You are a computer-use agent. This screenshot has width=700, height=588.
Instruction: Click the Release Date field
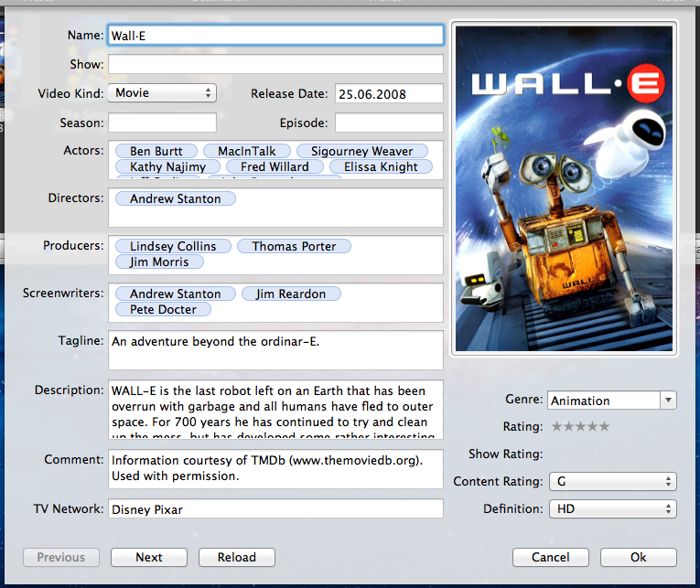[x=389, y=93]
